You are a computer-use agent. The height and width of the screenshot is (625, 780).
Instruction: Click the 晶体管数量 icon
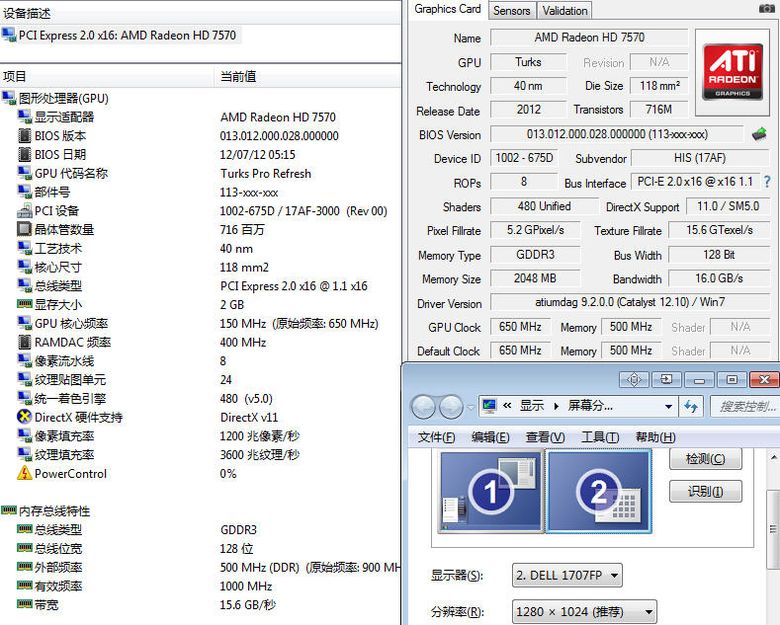(24, 229)
